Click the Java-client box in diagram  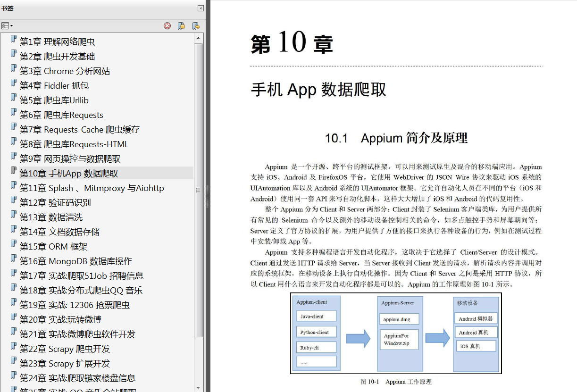click(x=317, y=316)
